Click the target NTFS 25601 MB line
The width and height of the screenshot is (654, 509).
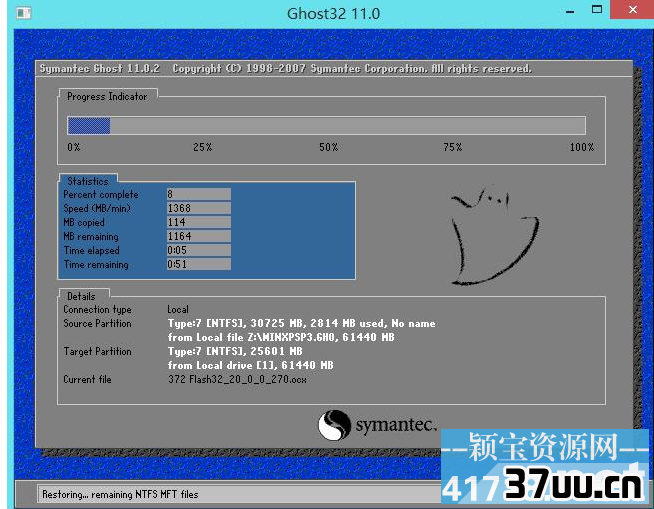[x=235, y=351]
